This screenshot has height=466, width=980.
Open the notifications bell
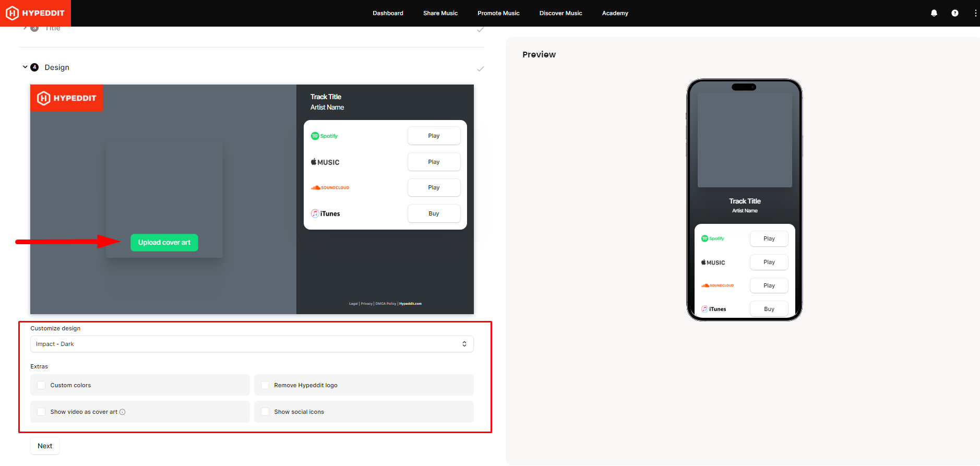click(934, 13)
